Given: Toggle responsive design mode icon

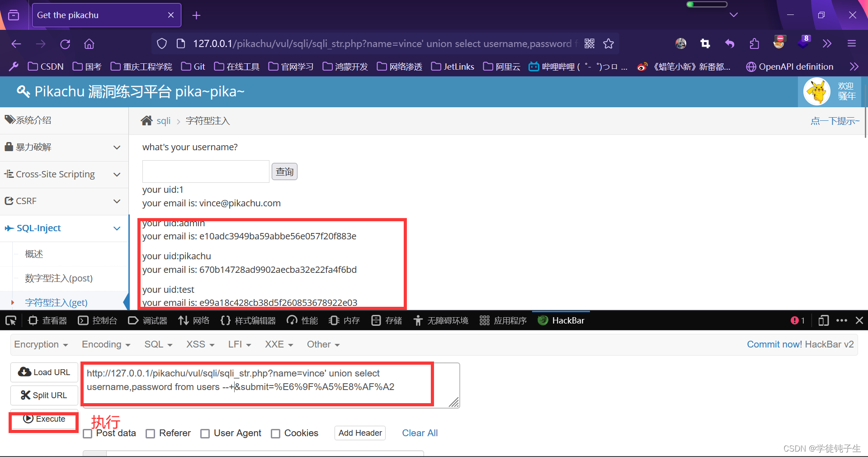Looking at the screenshot, I should point(823,320).
